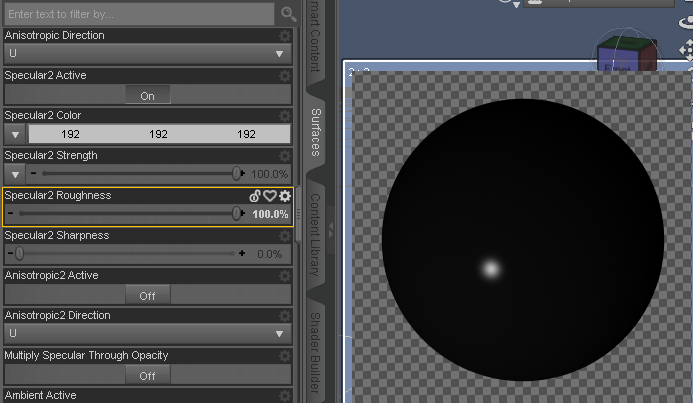The image size is (693, 403).
Task: Open Specular2 Color settings gear
Action: (x=285, y=116)
